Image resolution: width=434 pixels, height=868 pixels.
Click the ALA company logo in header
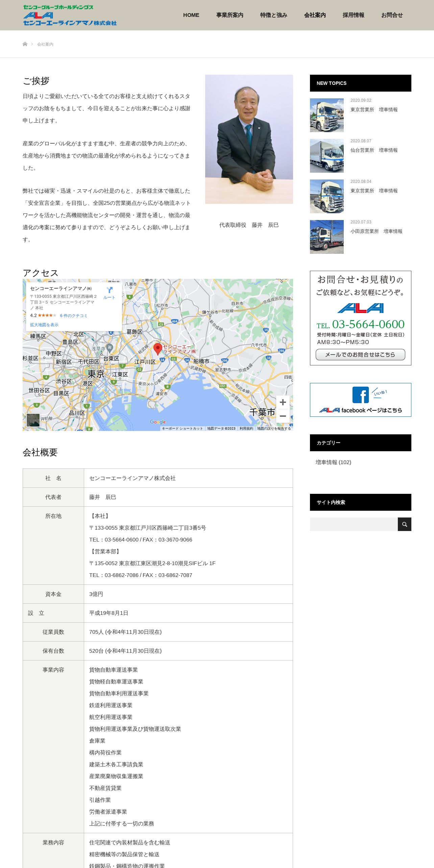click(70, 15)
